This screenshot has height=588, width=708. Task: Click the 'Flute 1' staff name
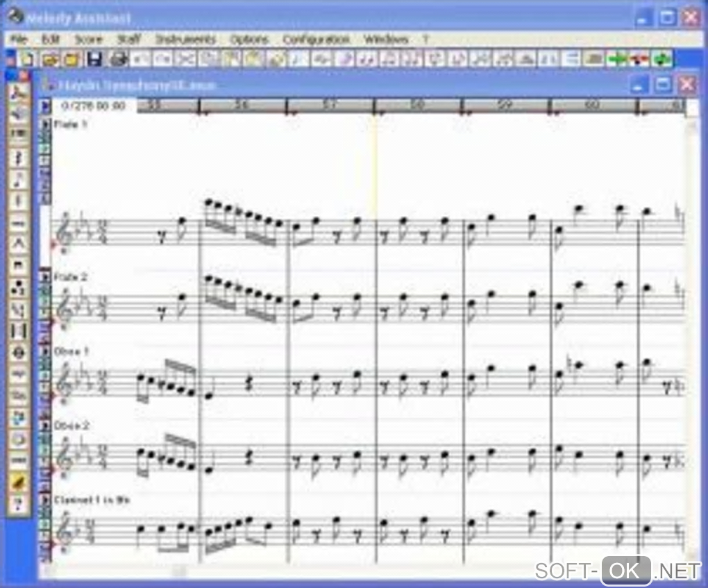70,124
